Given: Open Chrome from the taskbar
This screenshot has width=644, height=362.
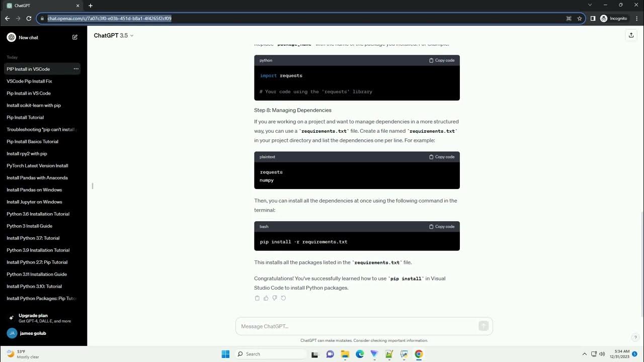Looking at the screenshot, I should [x=419, y=354].
